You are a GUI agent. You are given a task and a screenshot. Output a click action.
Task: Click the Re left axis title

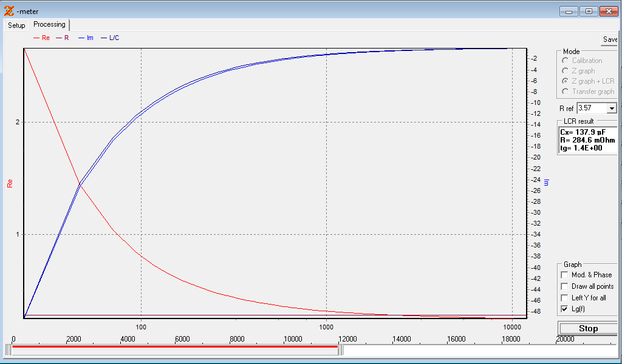[10, 183]
